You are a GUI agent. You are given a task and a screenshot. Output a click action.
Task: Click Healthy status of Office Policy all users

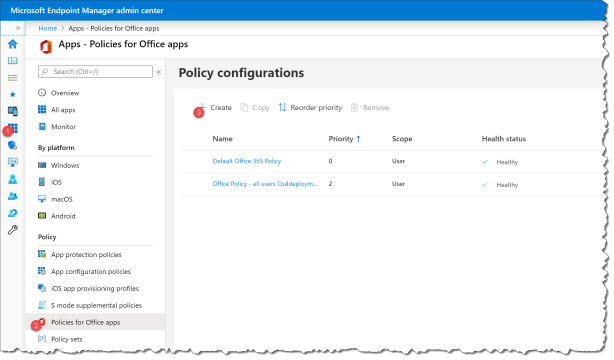pyautogui.click(x=500, y=185)
